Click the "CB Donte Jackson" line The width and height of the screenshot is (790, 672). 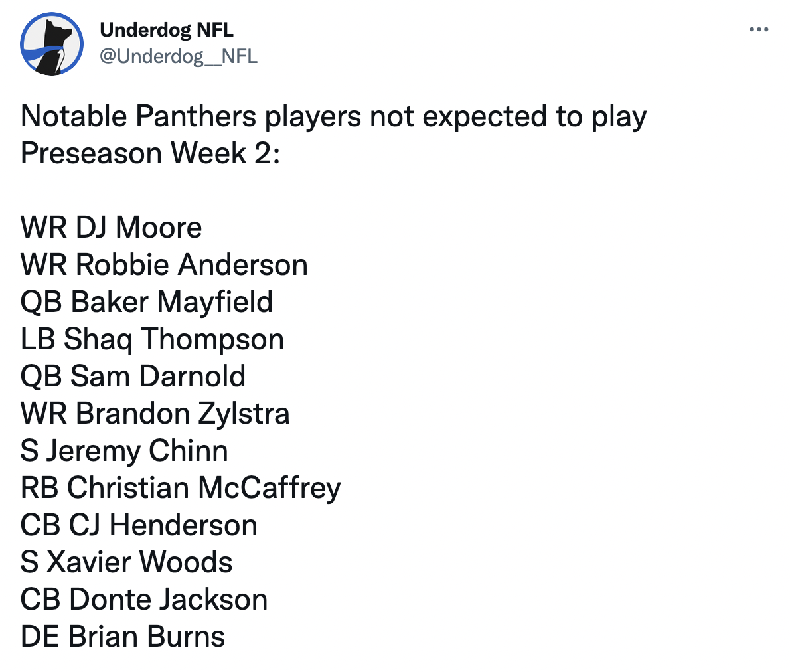tap(144, 600)
